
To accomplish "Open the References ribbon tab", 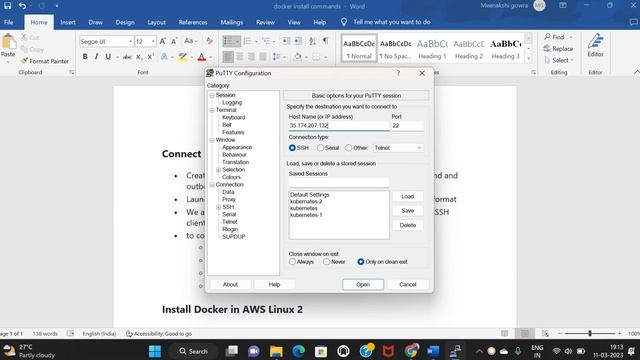I will point(193,22).
